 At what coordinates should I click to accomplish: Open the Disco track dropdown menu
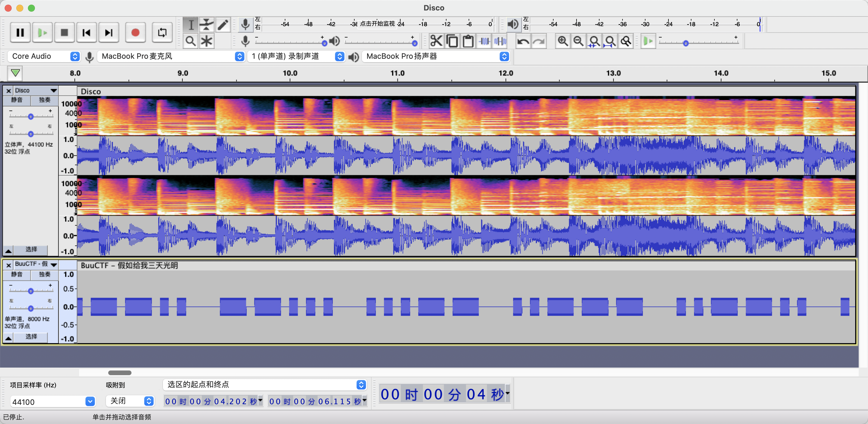(x=36, y=91)
